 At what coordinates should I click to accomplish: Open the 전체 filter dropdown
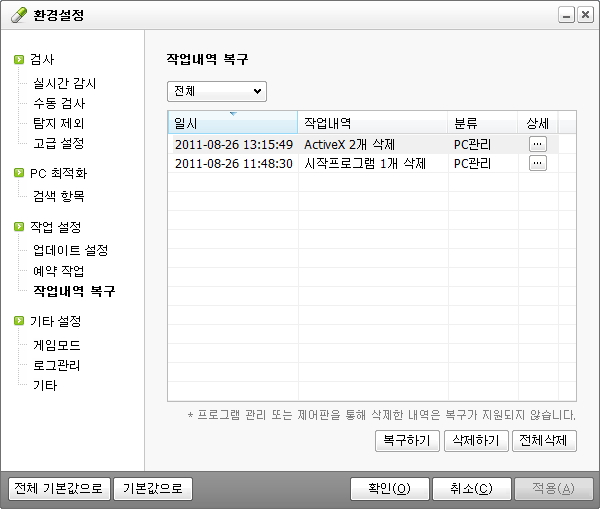(216, 91)
